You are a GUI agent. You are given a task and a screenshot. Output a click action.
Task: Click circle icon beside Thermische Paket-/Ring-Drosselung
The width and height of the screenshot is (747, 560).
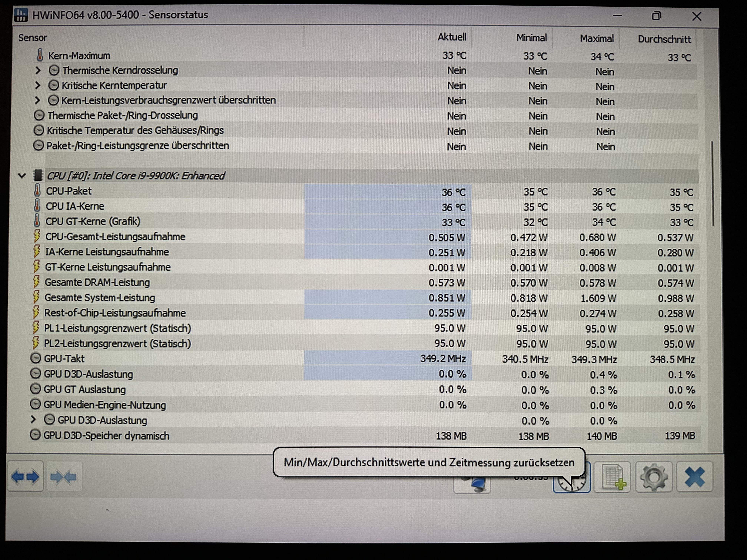click(x=39, y=115)
